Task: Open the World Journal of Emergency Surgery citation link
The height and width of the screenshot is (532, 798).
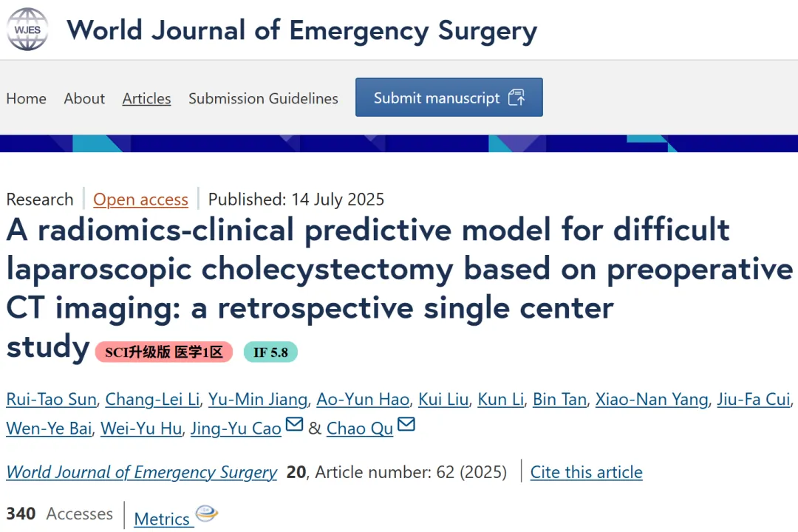Action: (141, 472)
